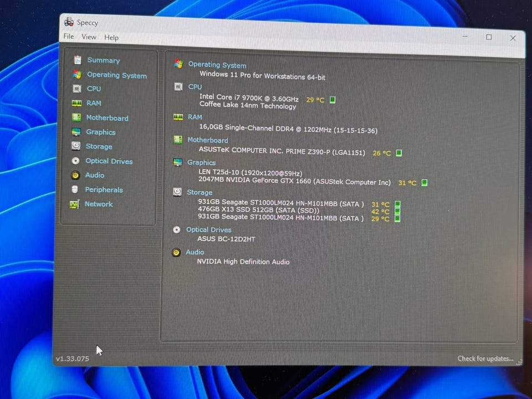Click the Peripherals mouse icon in sidebar
Image resolution: width=532 pixels, height=399 pixels.
(x=75, y=190)
